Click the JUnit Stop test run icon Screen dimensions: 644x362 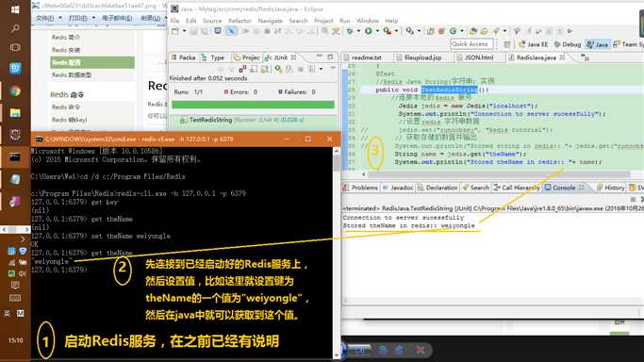pyautogui.click(x=301, y=69)
